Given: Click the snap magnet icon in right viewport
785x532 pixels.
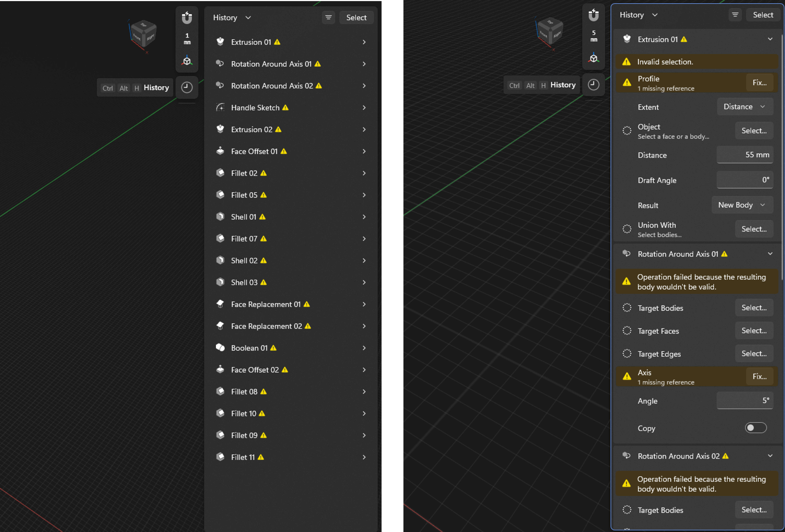Looking at the screenshot, I should (594, 15).
